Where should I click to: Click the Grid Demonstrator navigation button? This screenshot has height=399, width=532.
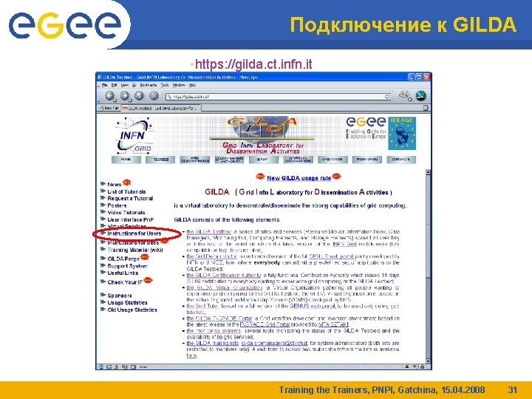(195, 160)
